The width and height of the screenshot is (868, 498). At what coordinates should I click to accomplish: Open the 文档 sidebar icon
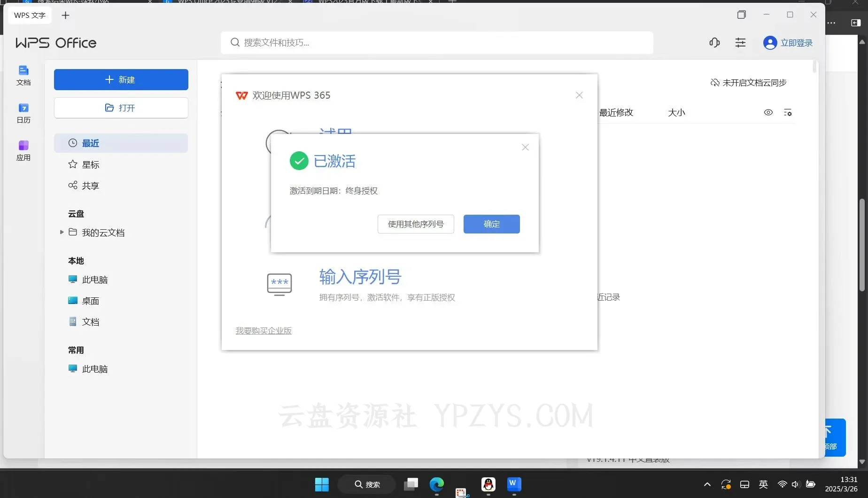click(x=23, y=75)
